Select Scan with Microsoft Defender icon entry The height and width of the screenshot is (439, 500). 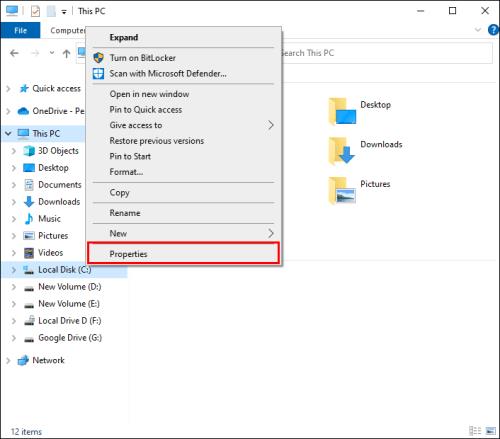click(98, 73)
